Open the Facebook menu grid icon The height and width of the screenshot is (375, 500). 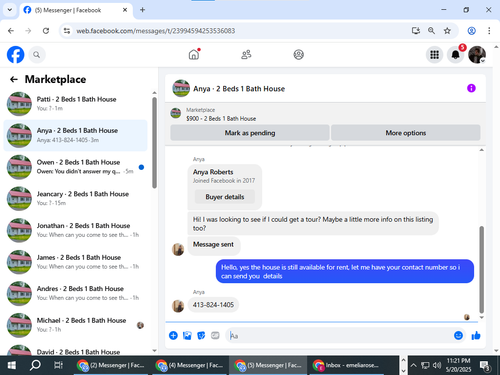434,55
